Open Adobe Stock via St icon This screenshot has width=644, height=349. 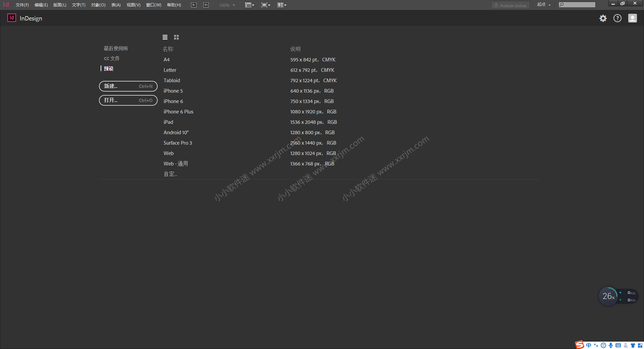[206, 5]
